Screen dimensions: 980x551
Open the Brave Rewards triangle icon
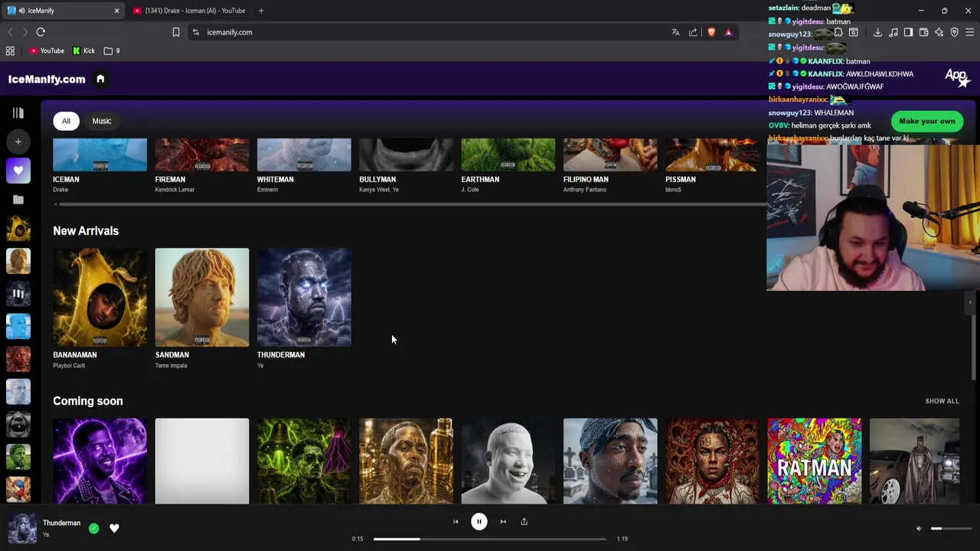[728, 32]
